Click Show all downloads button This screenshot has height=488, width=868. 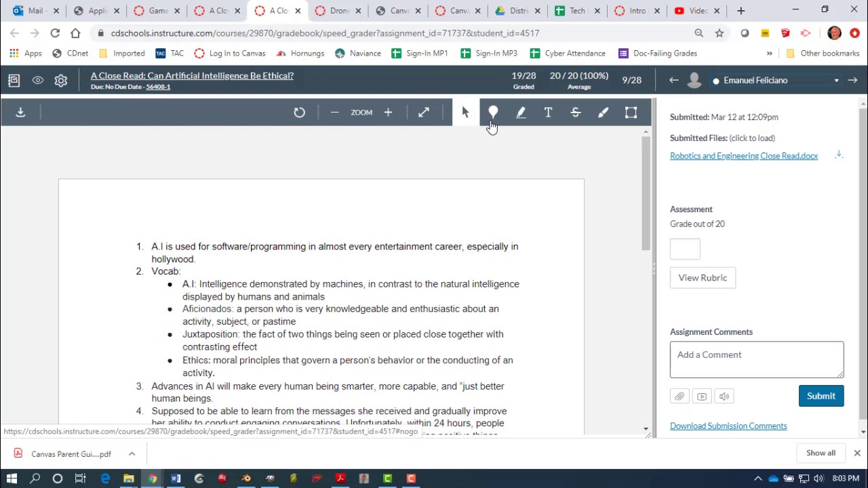(x=821, y=453)
